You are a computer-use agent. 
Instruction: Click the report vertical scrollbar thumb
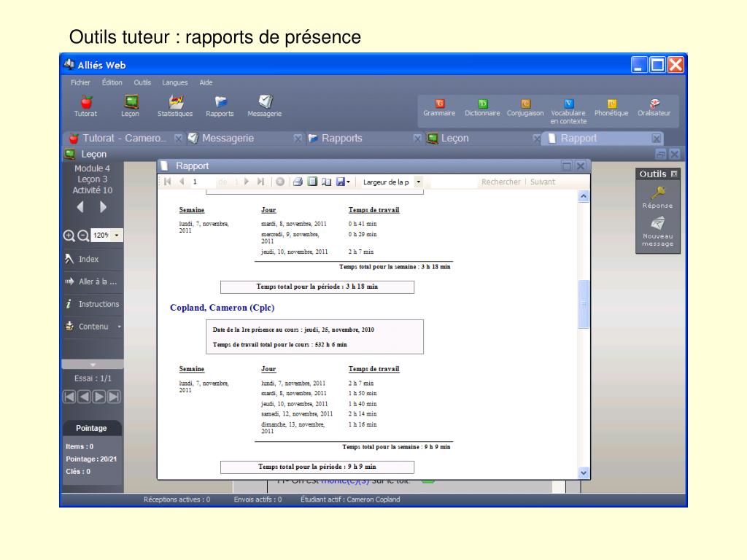coord(584,304)
